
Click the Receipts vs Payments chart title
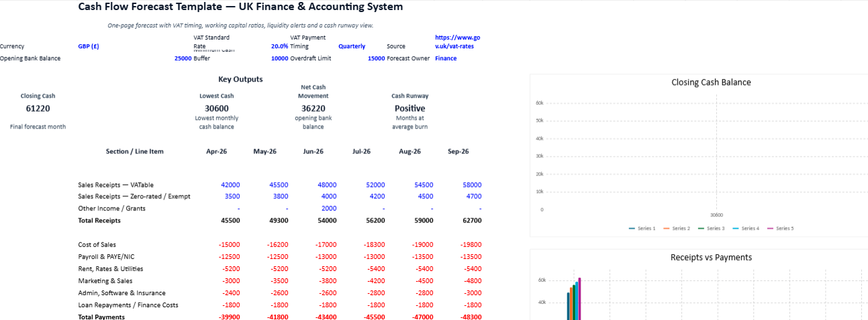711,257
